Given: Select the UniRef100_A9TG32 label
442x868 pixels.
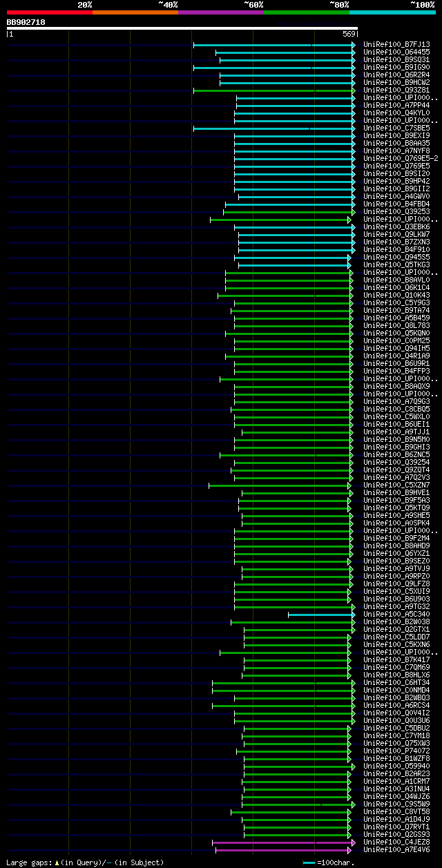Looking at the screenshot, I should point(397,606).
